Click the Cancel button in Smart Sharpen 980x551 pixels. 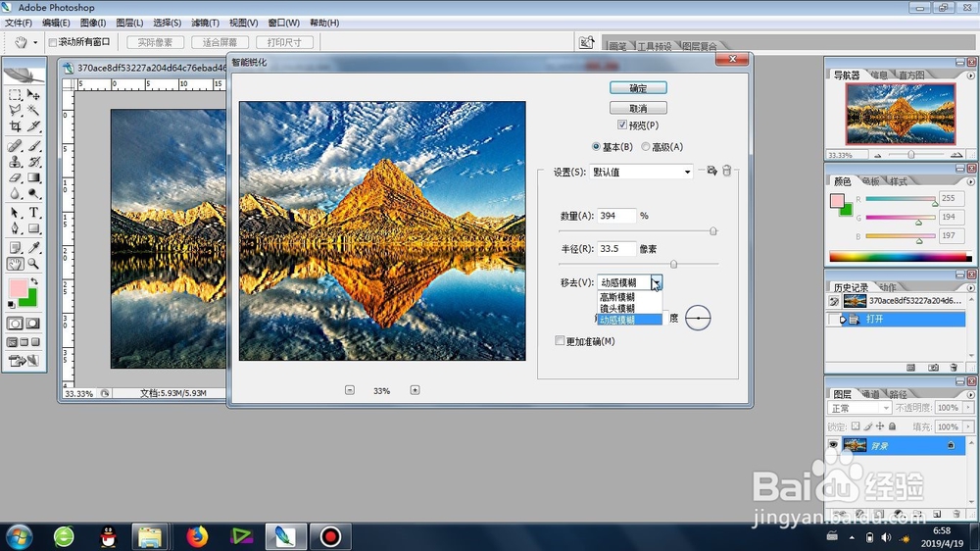[638, 108]
